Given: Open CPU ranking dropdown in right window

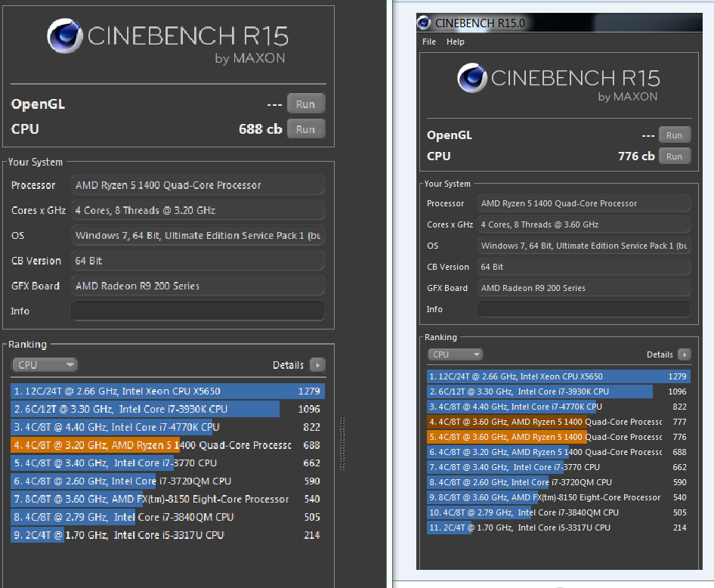Looking at the screenshot, I should click(x=455, y=354).
